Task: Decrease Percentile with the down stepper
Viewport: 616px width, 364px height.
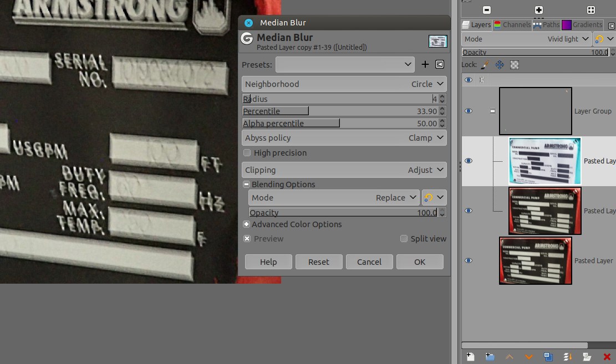Action: point(442,114)
